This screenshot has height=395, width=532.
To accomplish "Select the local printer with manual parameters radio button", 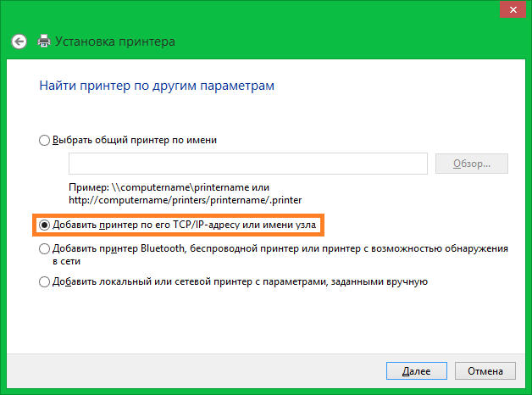I will (x=44, y=281).
